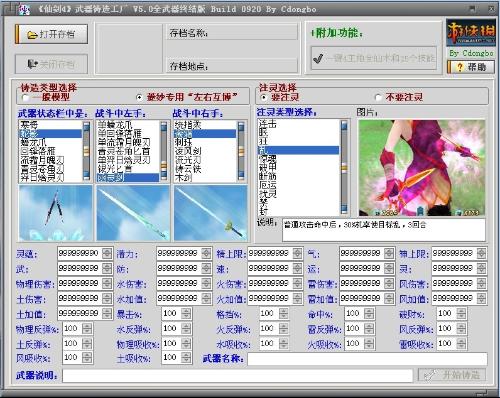Click the 土加值 value input field
Viewport: 500px width, 398px height.
80,314
